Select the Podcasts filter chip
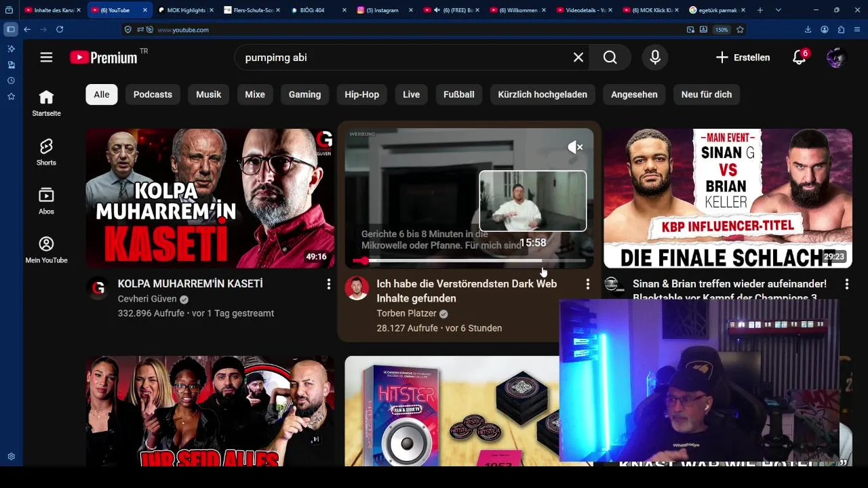868x488 pixels. tap(153, 94)
